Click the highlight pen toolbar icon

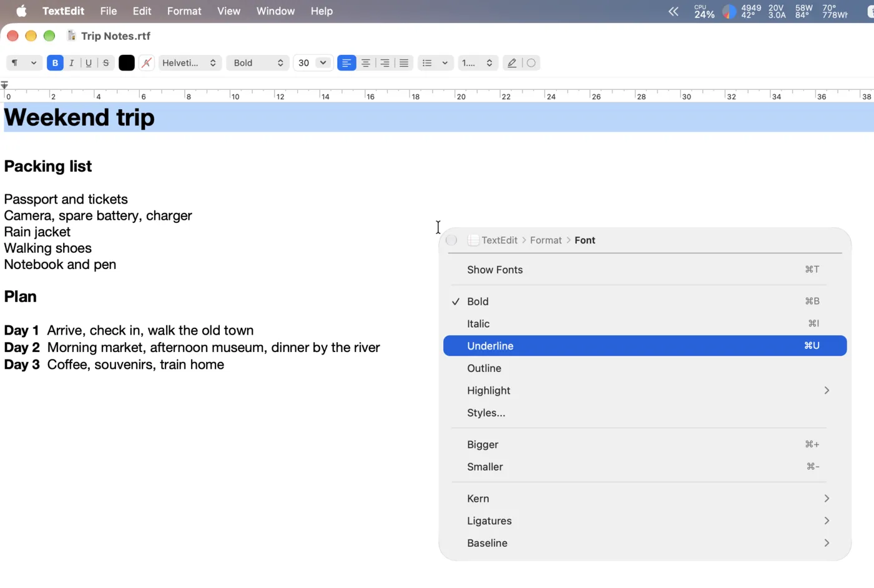[x=512, y=63]
